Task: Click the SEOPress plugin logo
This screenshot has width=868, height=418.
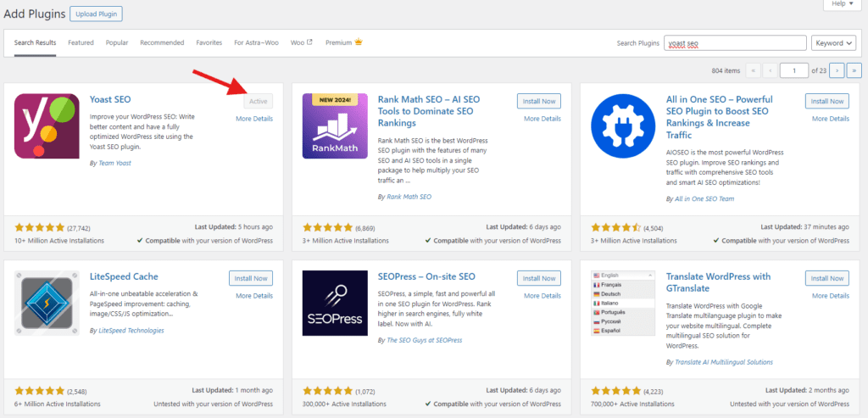Action: pyautogui.click(x=335, y=304)
